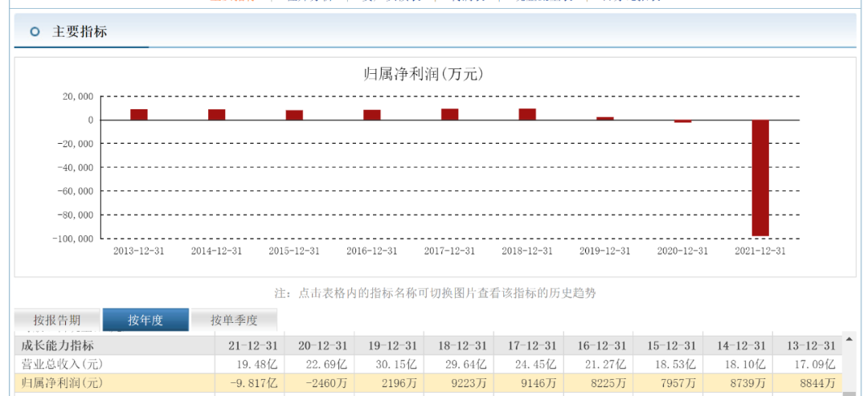Click the chart x-axis label 2017-12-31
Viewport: 868px width, 396px height.
click(x=449, y=251)
